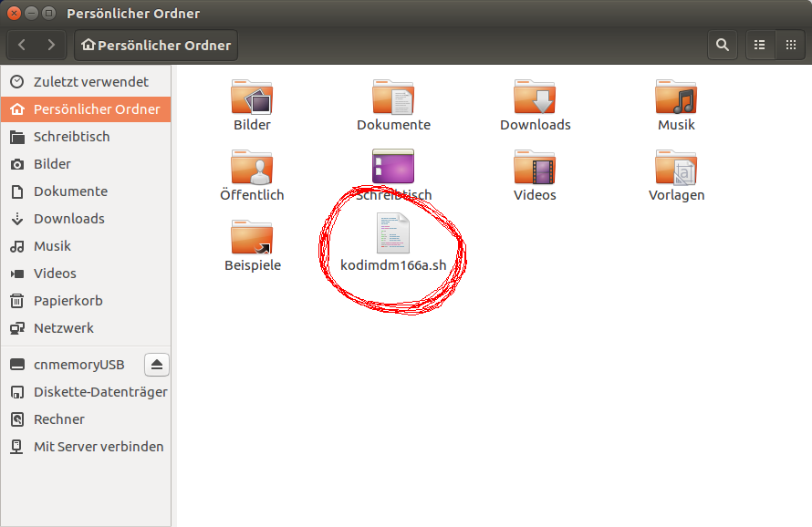Click the kodimdm166a.sh file name
The image size is (812, 527).
393,265
